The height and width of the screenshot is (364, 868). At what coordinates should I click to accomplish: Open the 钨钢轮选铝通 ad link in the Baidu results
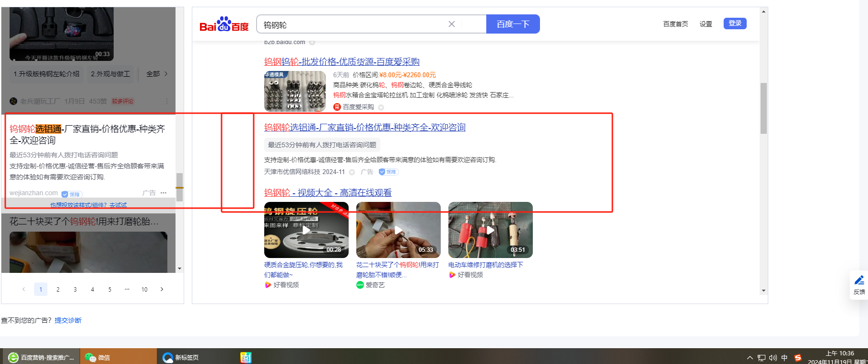point(365,127)
